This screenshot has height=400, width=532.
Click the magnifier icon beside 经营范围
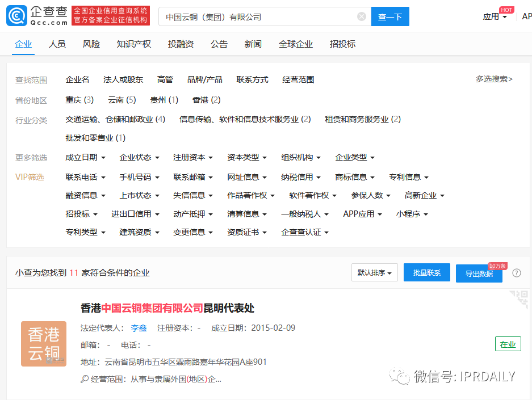click(x=85, y=379)
